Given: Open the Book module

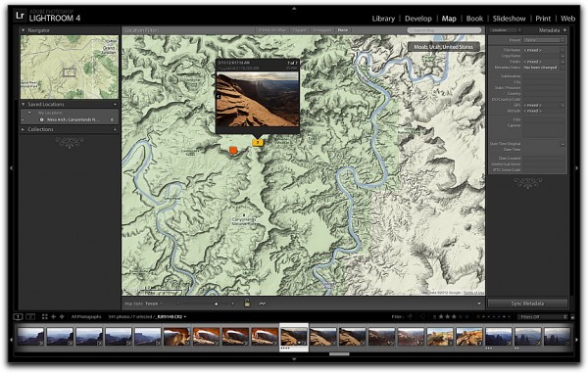Looking at the screenshot, I should coord(474,19).
